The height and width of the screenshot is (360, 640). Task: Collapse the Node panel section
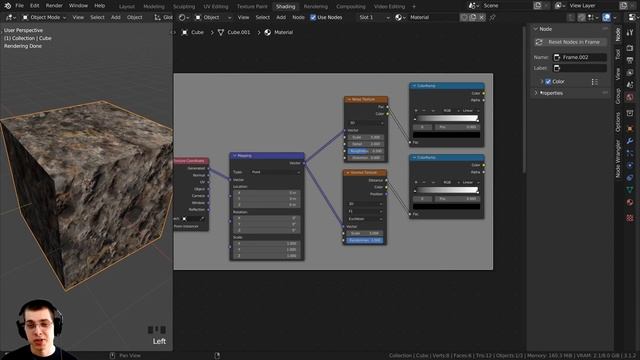tap(536, 29)
